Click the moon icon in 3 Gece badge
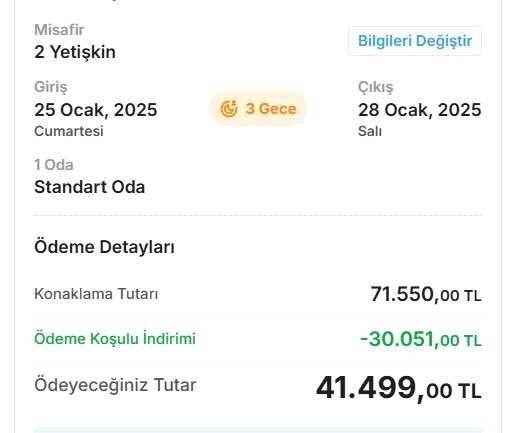509x433 pixels. coord(229,109)
